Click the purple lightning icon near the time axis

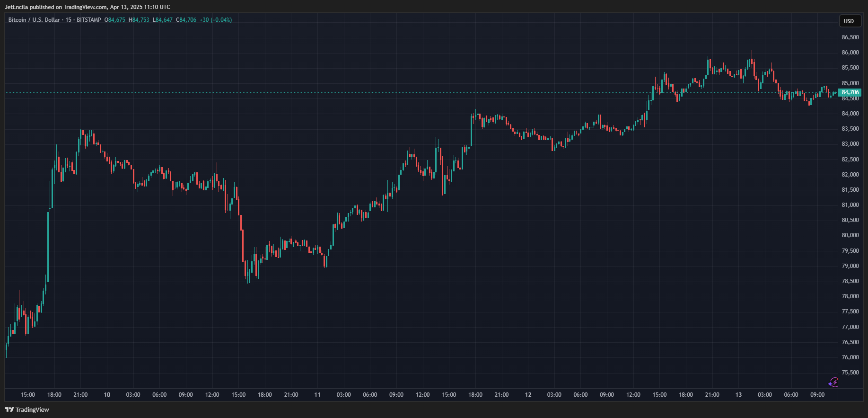833,382
